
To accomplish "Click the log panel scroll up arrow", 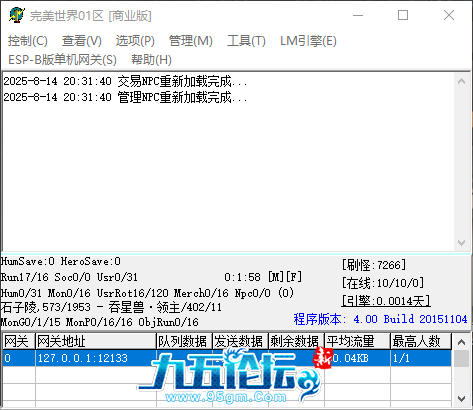I will (462, 81).
